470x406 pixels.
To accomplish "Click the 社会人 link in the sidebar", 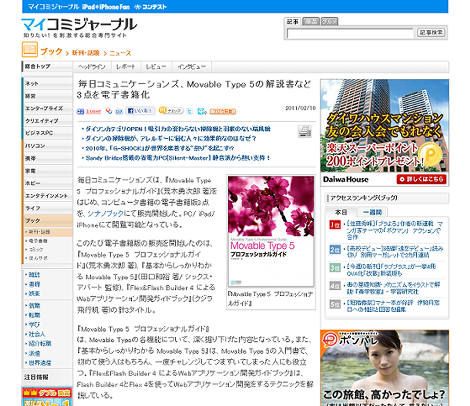I will click(37, 334).
